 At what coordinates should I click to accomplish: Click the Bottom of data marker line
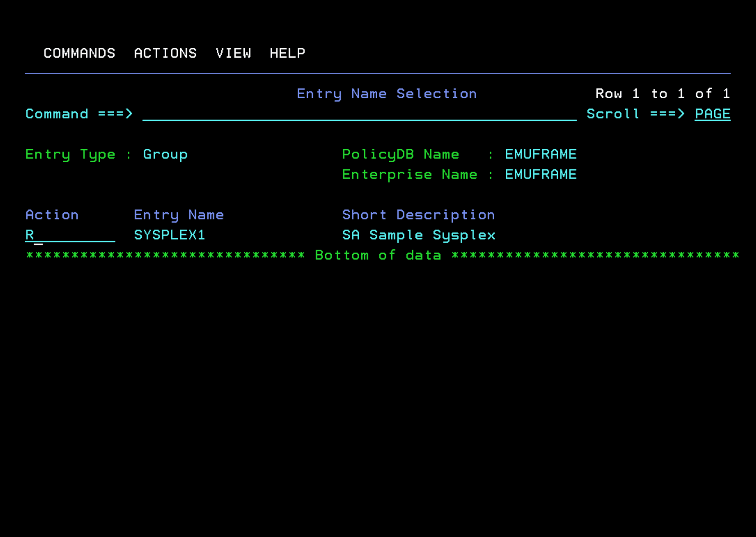(x=377, y=255)
